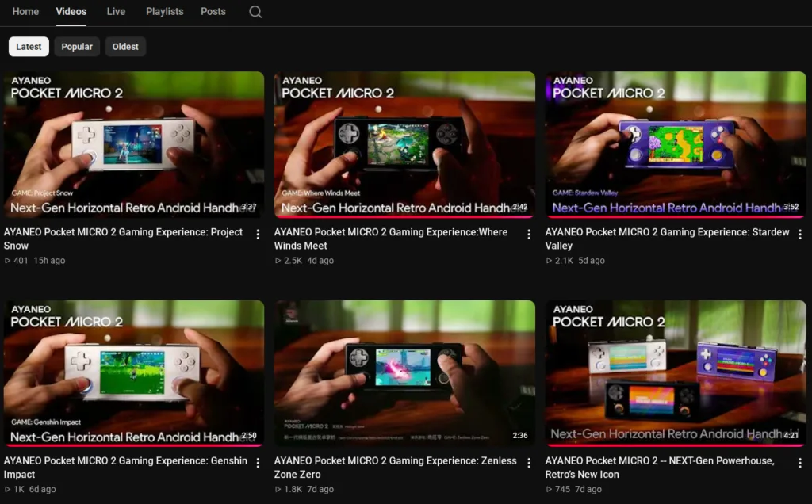Open more options for Where Winds Meet video
This screenshot has width=812, height=504.
pos(529,235)
